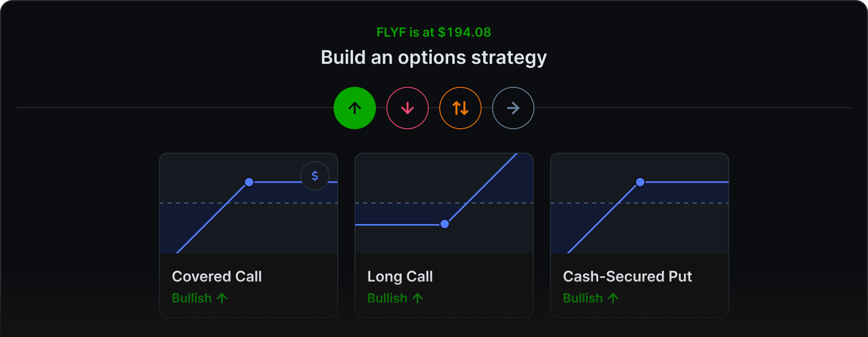Image resolution: width=868 pixels, height=337 pixels.
Task: Select the green bullish up-arrow filter
Action: coord(355,108)
